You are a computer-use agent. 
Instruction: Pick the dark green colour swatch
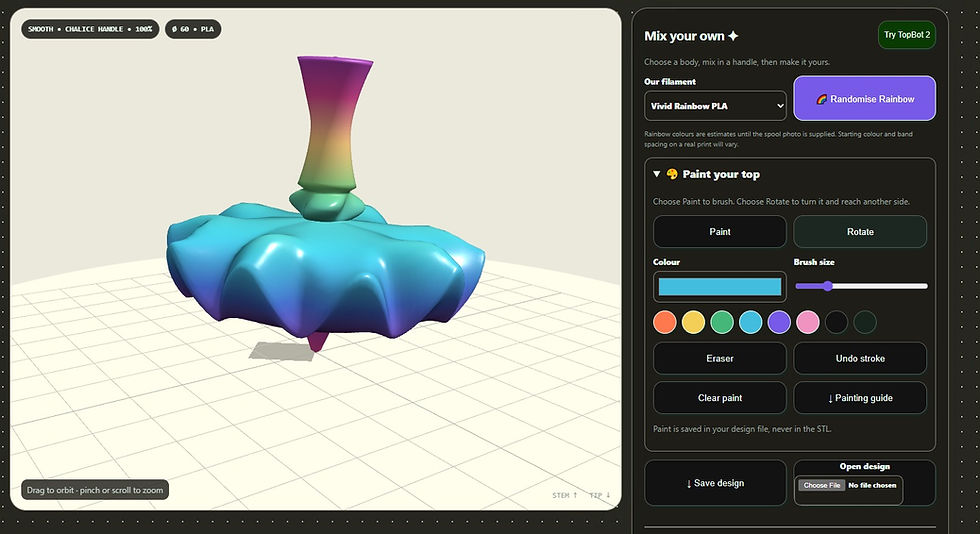pos(865,322)
